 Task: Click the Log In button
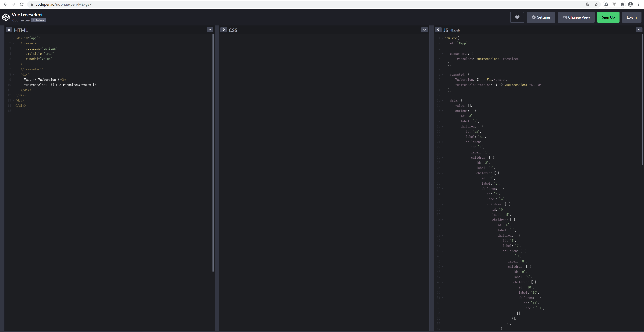(x=631, y=17)
